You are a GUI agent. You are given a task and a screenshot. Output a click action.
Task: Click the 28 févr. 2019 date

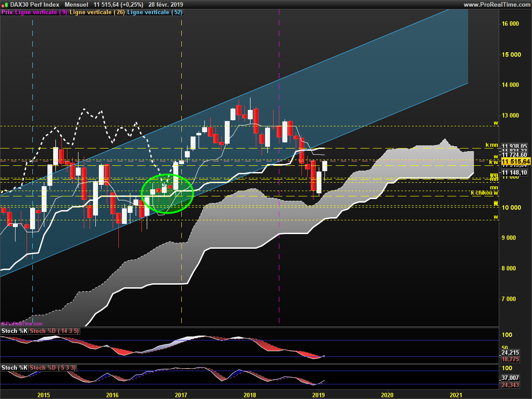click(x=166, y=4)
